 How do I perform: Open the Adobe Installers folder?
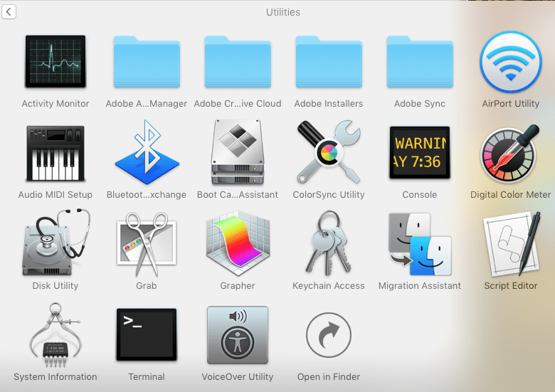pyautogui.click(x=329, y=62)
